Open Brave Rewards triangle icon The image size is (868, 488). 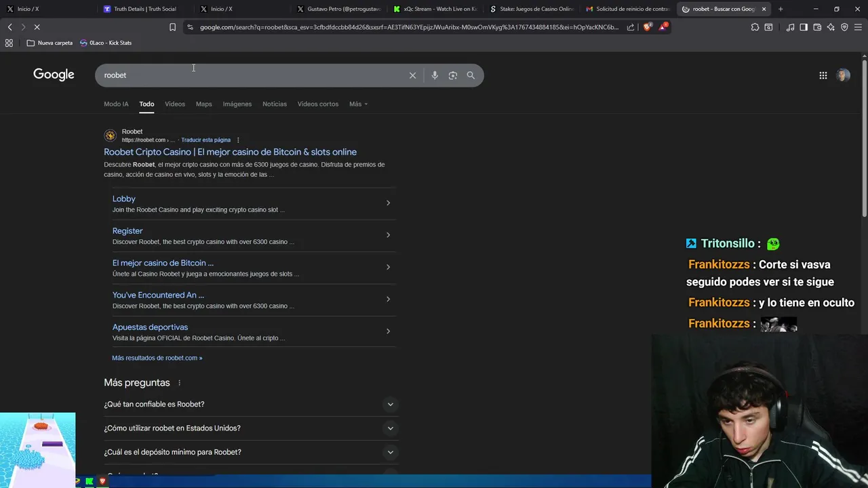pyautogui.click(x=663, y=27)
